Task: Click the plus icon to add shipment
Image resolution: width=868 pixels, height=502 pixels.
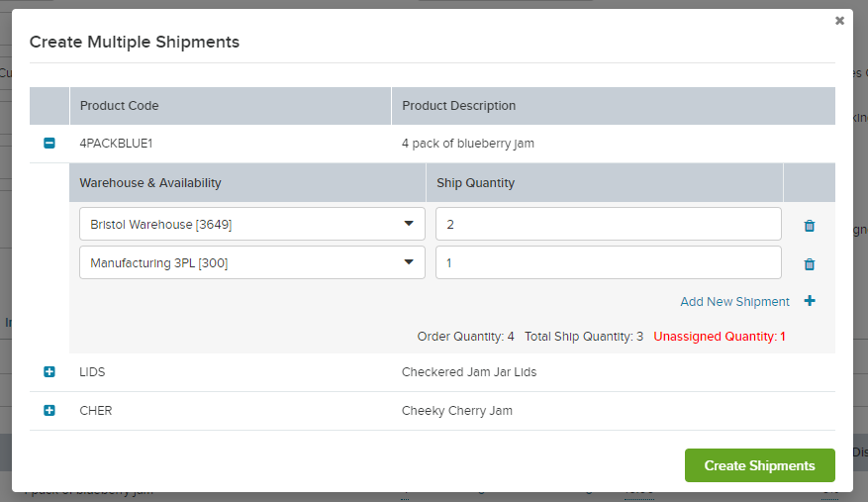Action: (810, 301)
